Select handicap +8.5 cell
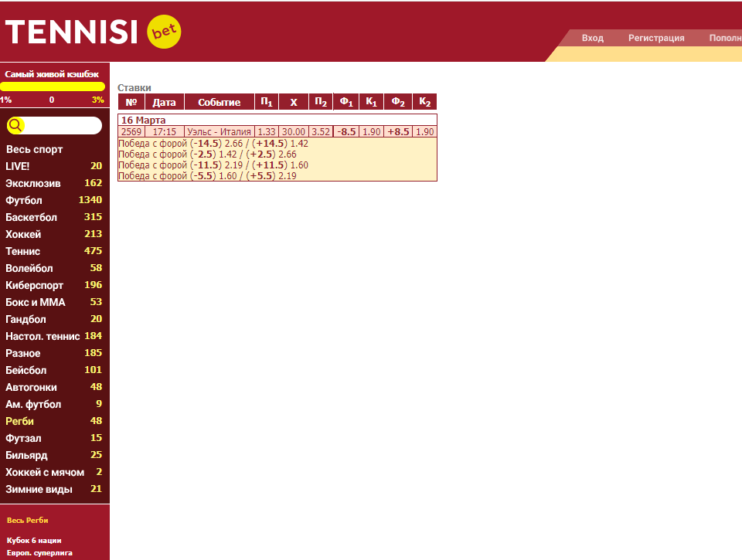This screenshot has width=742, height=560. tap(398, 132)
